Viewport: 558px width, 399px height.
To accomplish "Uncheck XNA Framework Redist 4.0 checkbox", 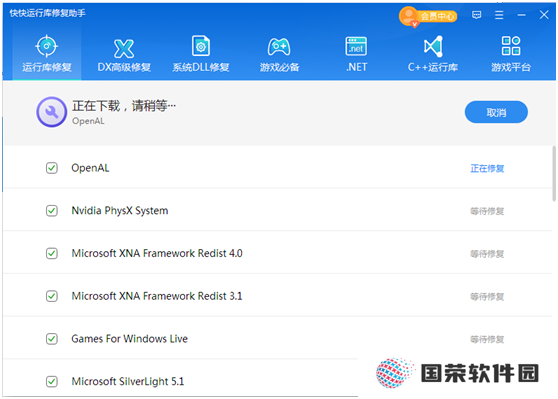I will tap(52, 253).
